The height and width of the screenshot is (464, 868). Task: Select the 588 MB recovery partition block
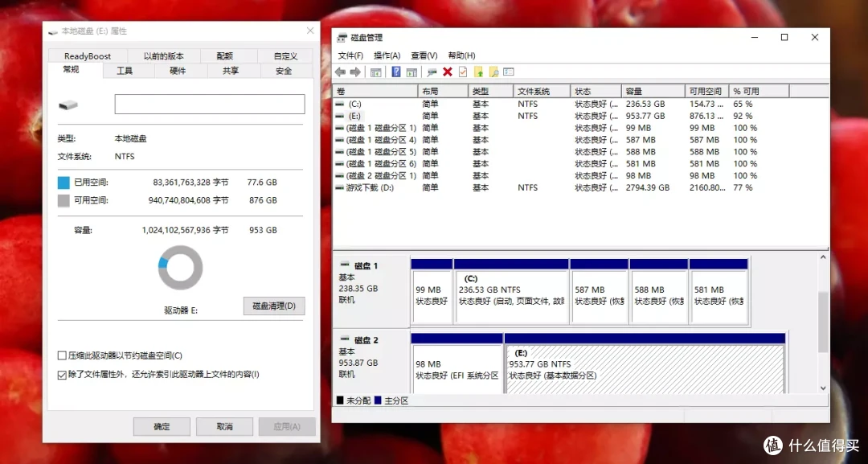pos(659,290)
